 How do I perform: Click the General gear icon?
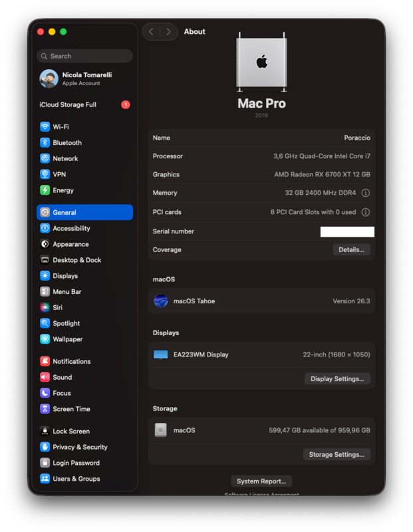point(45,212)
